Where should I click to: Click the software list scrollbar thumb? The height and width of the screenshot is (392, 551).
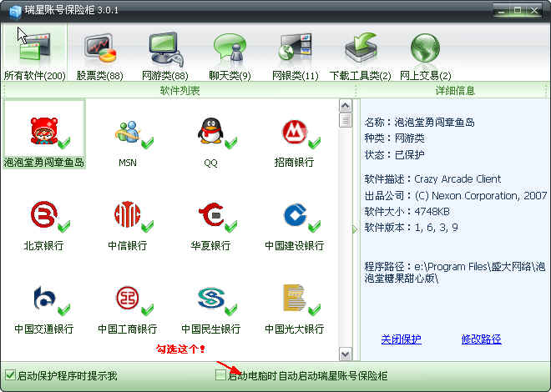click(346, 120)
